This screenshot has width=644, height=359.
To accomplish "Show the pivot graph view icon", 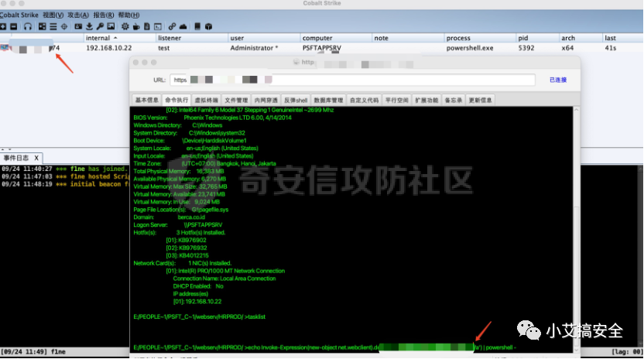I will point(43,27).
